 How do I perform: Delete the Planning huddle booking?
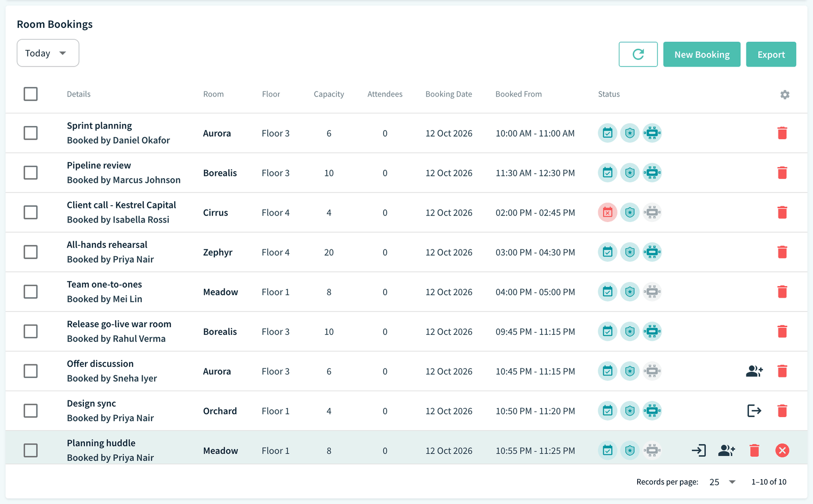pos(755,450)
